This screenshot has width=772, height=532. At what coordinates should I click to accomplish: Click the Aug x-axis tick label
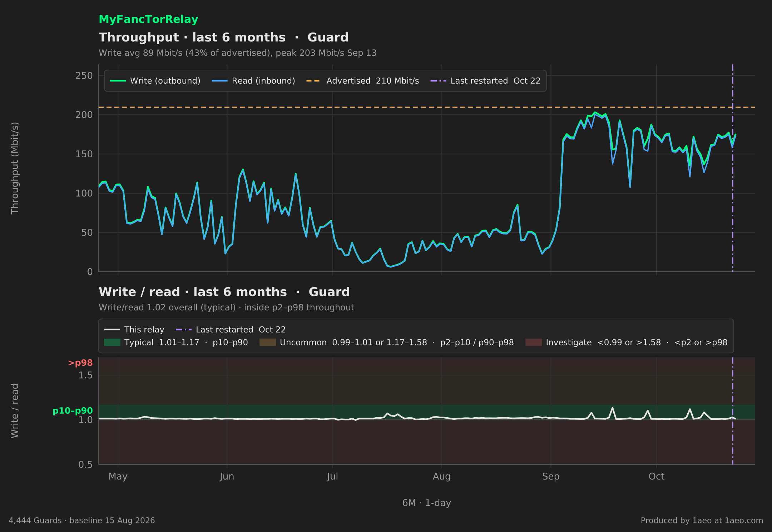[x=442, y=477]
